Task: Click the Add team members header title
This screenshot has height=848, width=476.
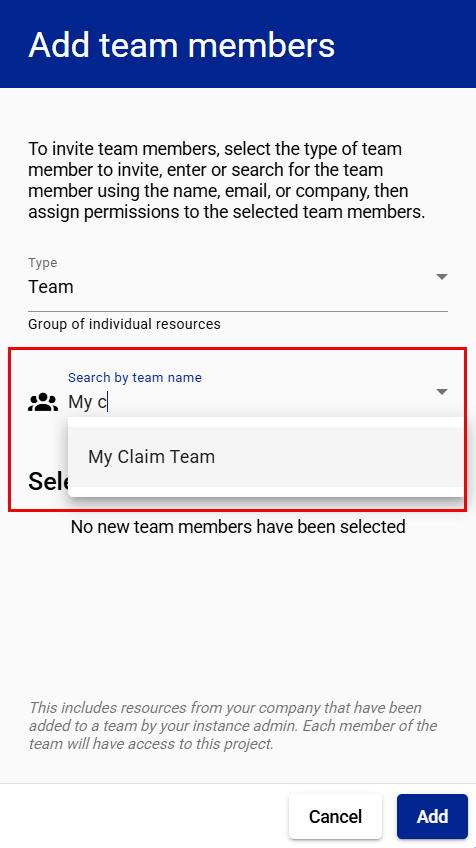Action: point(182,44)
